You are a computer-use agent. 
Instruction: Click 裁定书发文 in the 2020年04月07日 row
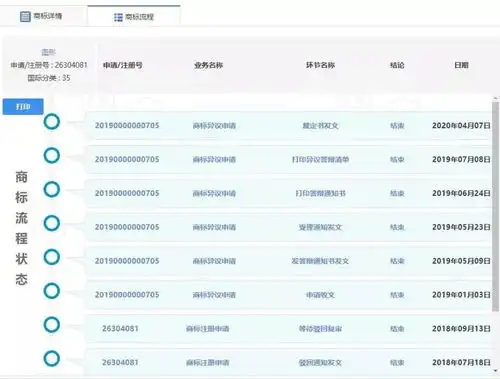tap(320, 126)
